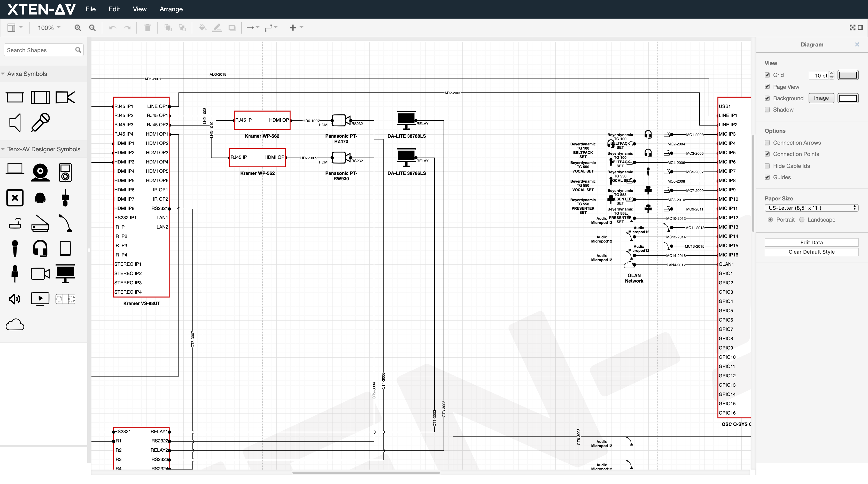Open the connection arrow style dropdown
Viewport: 868px width, 484px height.
(253, 28)
